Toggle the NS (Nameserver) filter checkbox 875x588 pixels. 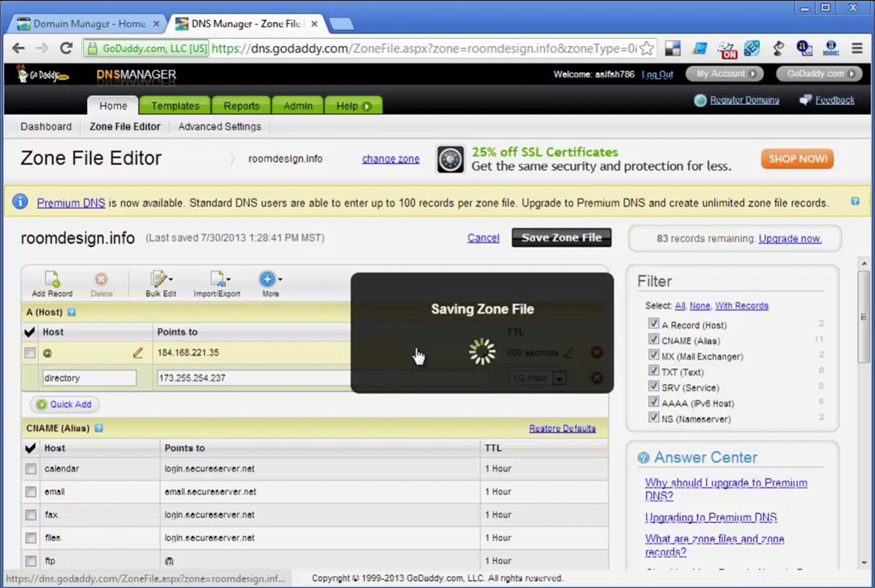(653, 418)
